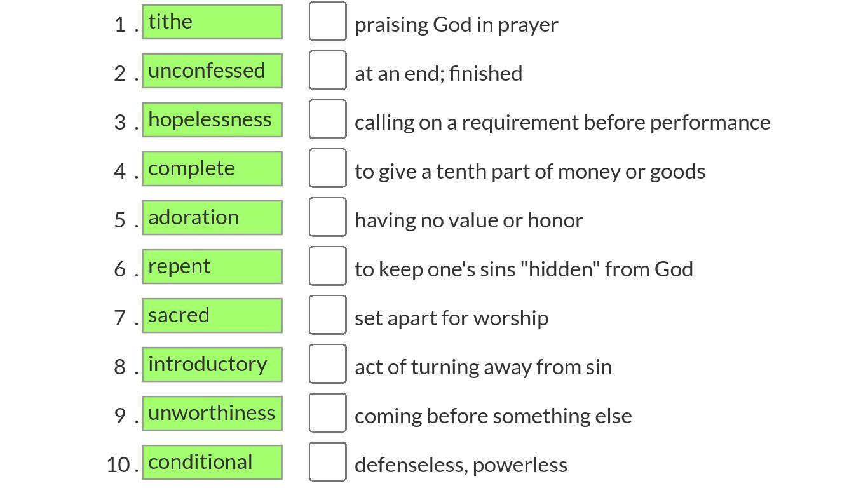Image resolution: width=868 pixels, height=488 pixels.
Task: Click the green 'unconfessed' word tile
Action: coord(212,71)
